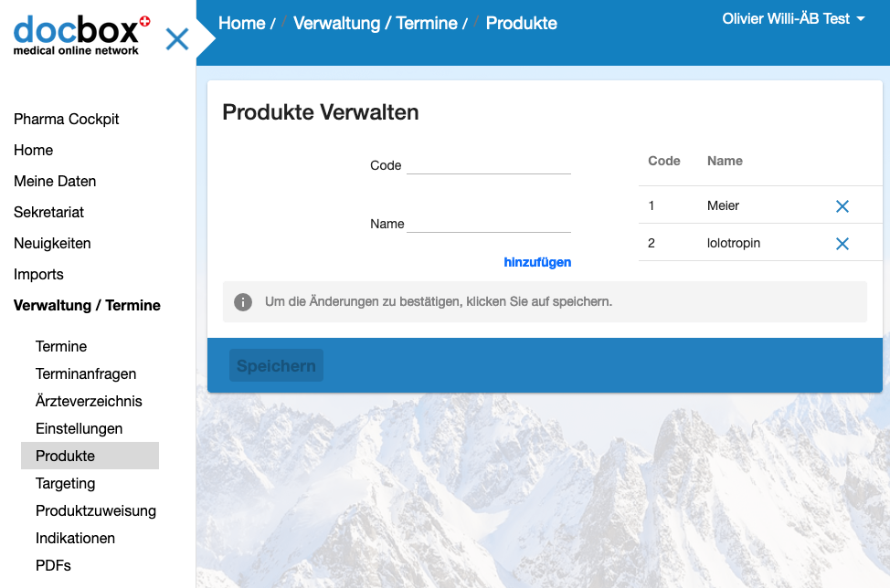Click the Code input field
This screenshot has width=890, height=588.
(x=489, y=165)
